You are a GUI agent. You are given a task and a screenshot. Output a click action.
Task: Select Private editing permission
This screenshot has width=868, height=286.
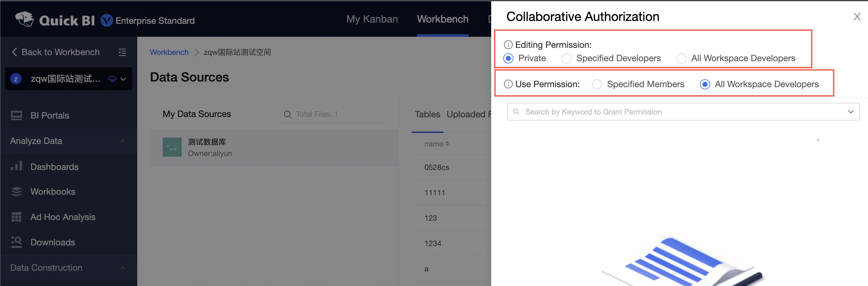[x=508, y=58]
